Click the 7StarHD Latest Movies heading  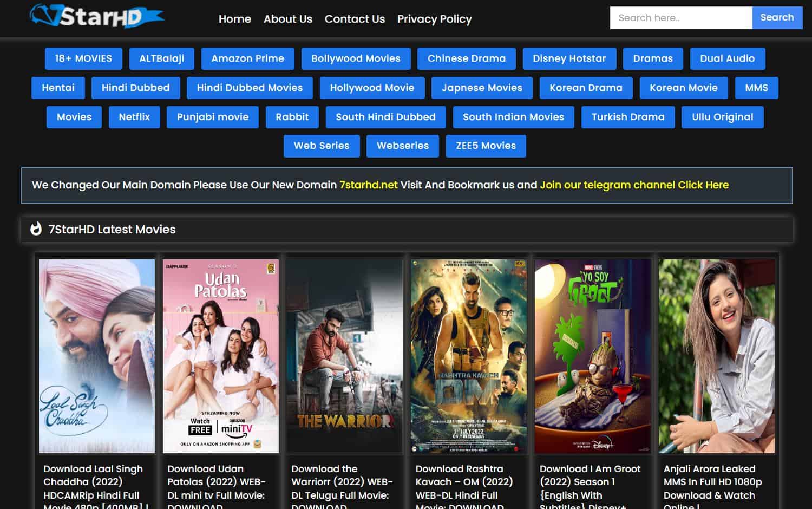(112, 230)
